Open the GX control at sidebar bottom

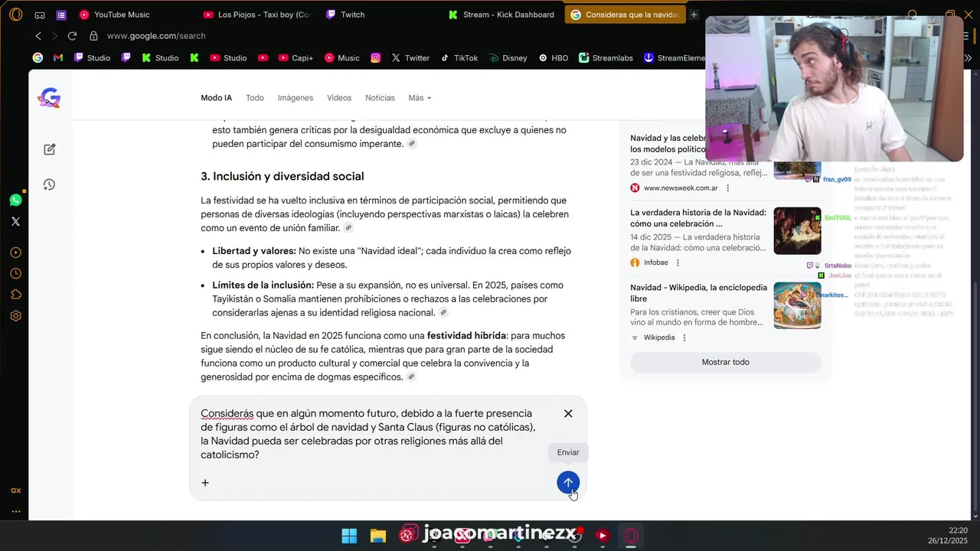16,491
